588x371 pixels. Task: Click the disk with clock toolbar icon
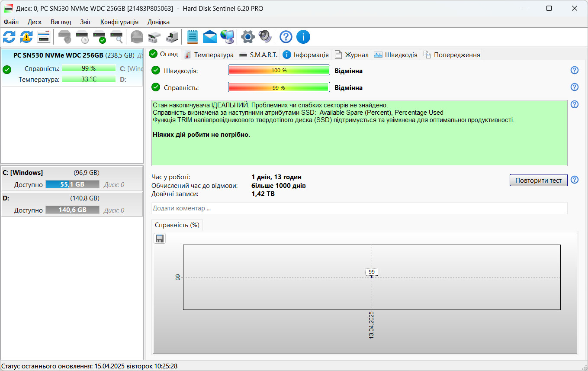tap(82, 37)
